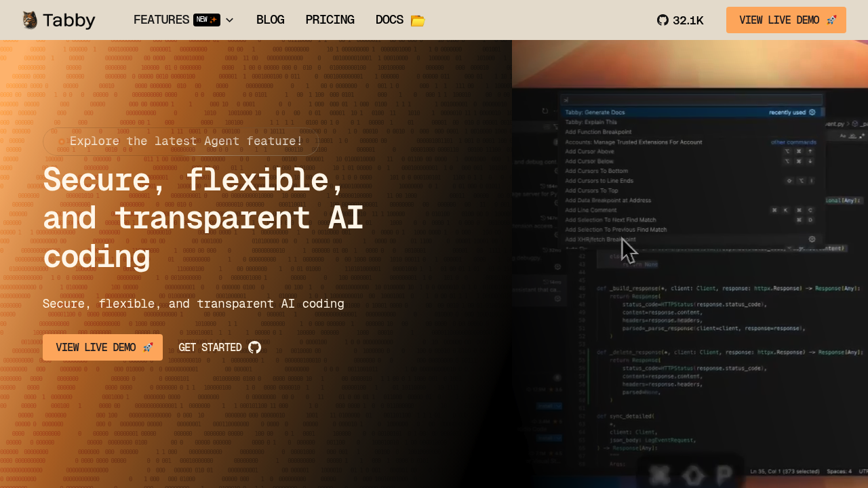The width and height of the screenshot is (868, 488).
Task: Click the orange dot on the Agent feature banner
Action: 62,142
